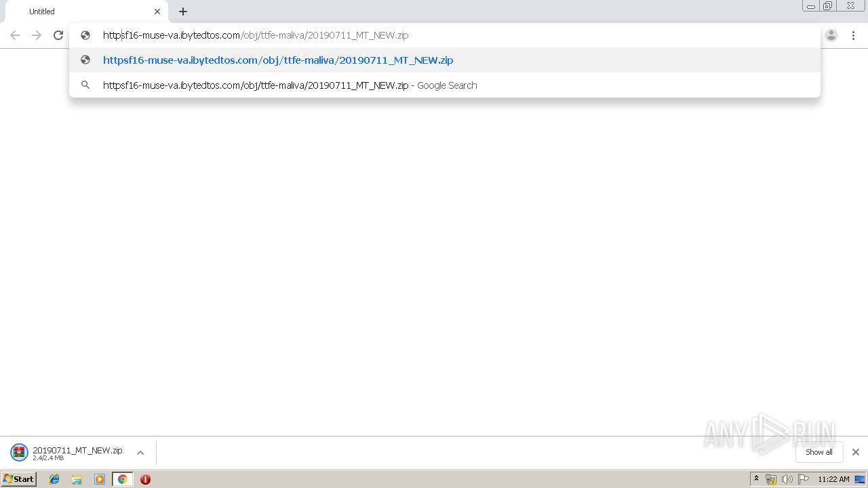Restore down the Chrome window
This screenshot has width=868, height=488.
click(x=828, y=6)
